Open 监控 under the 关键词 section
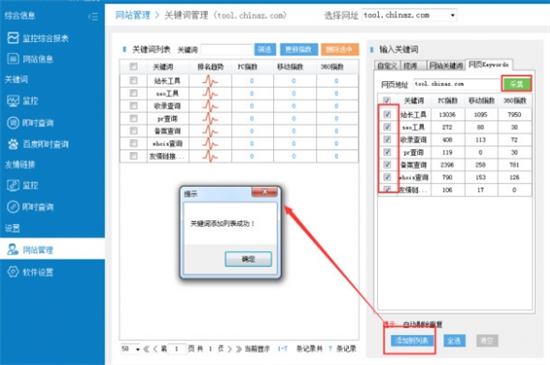The width and height of the screenshot is (550, 365). coord(22,101)
